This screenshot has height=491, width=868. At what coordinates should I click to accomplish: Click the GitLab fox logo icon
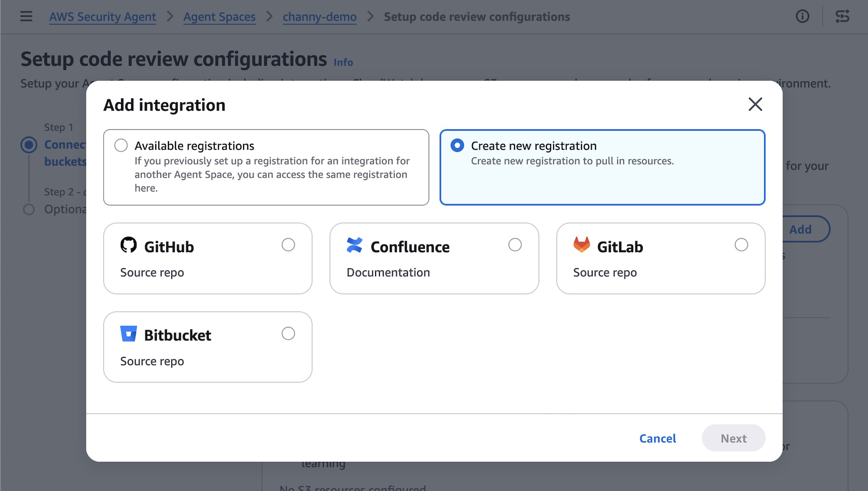click(582, 245)
